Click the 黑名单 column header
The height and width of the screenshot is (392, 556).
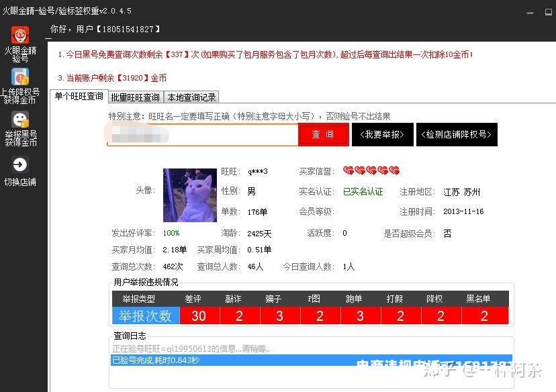tap(478, 299)
